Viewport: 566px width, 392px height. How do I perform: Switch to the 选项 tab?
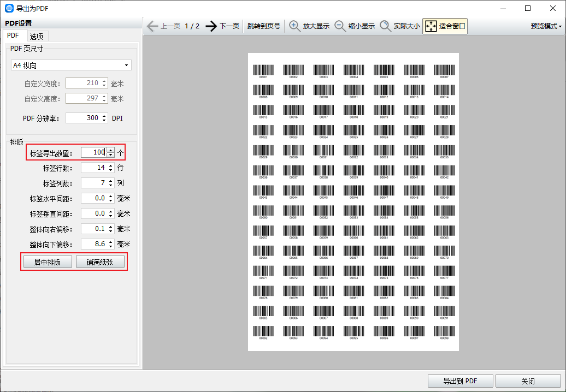[37, 36]
